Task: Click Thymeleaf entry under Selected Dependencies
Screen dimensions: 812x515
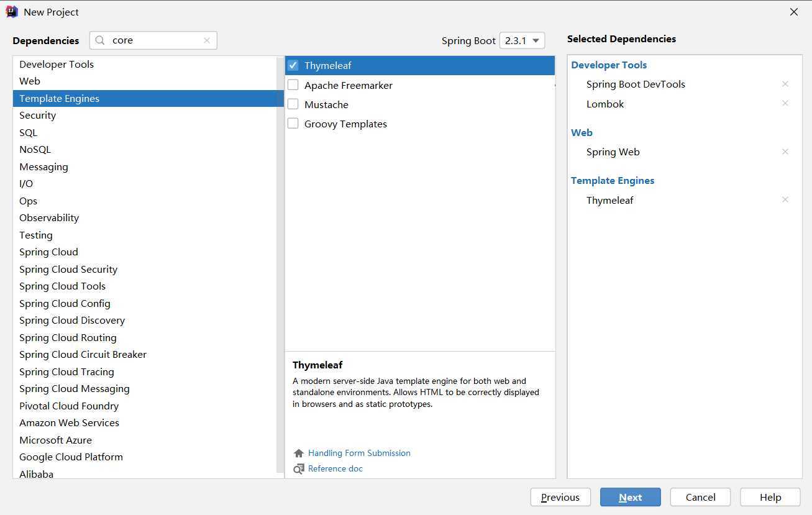Action: click(x=610, y=200)
